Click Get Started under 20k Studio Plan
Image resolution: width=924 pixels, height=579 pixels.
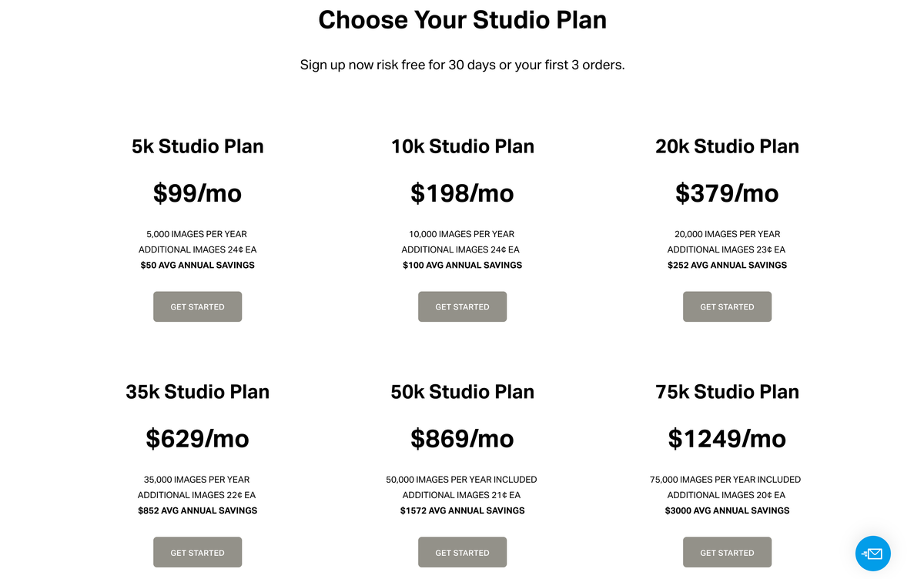[x=727, y=306]
